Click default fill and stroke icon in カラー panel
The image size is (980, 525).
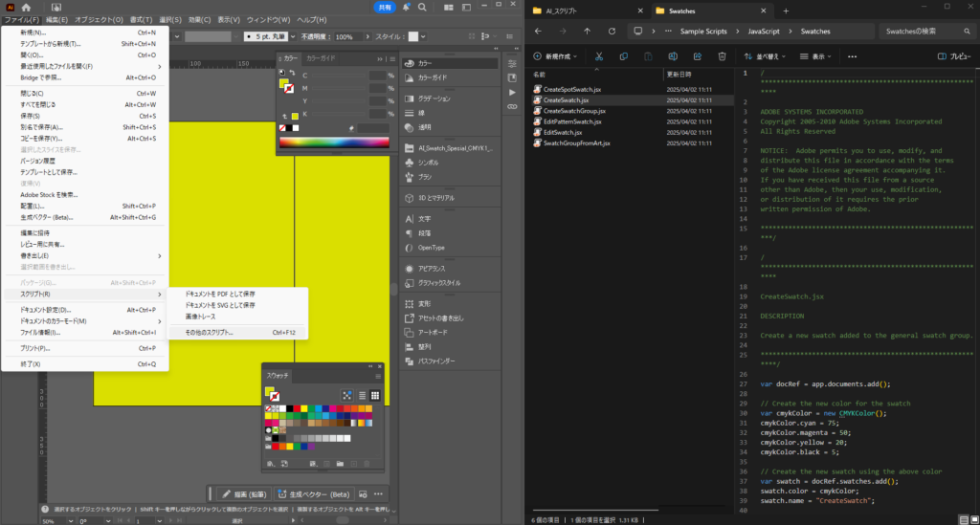(x=282, y=73)
